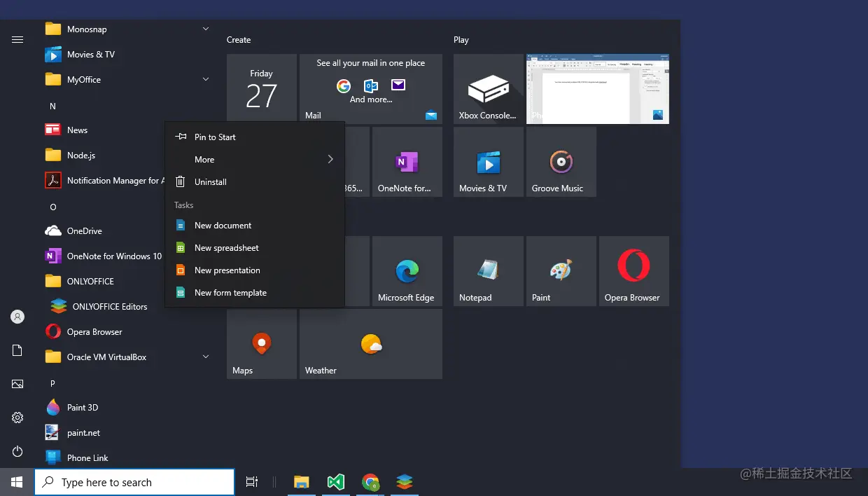Click Uninstall in the context menu
Image resolution: width=868 pixels, height=496 pixels.
[210, 181]
